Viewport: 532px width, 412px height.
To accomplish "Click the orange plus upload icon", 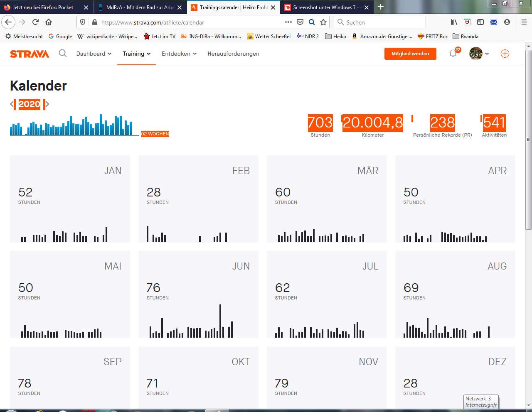I will tap(505, 54).
